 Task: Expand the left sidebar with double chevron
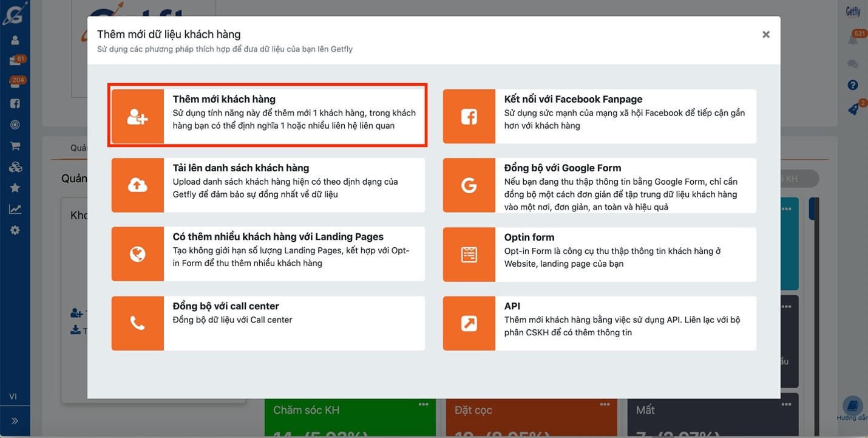point(15,420)
